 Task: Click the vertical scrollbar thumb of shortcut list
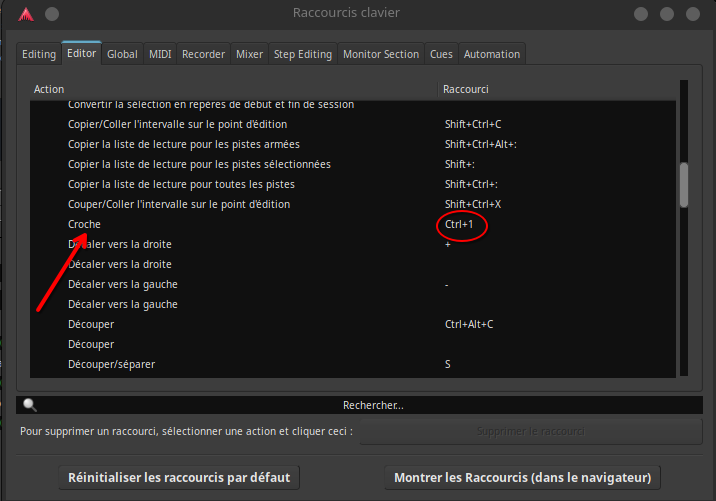[x=684, y=184]
